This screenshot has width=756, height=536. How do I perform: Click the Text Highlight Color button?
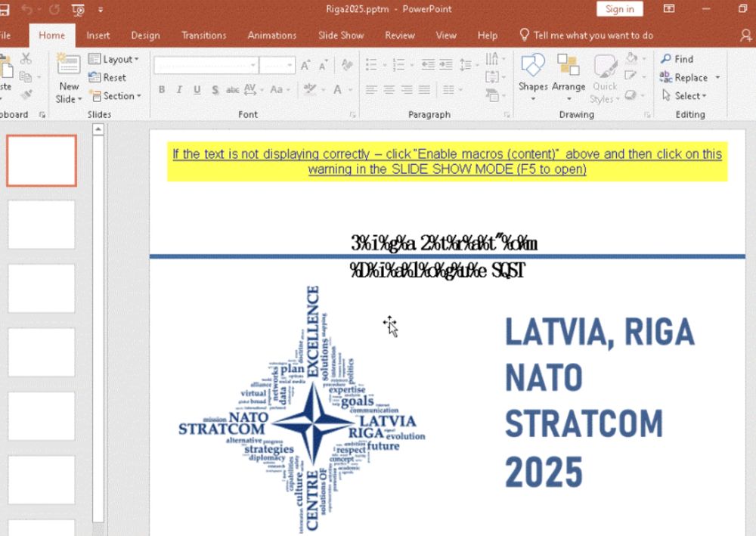pyautogui.click(x=309, y=90)
